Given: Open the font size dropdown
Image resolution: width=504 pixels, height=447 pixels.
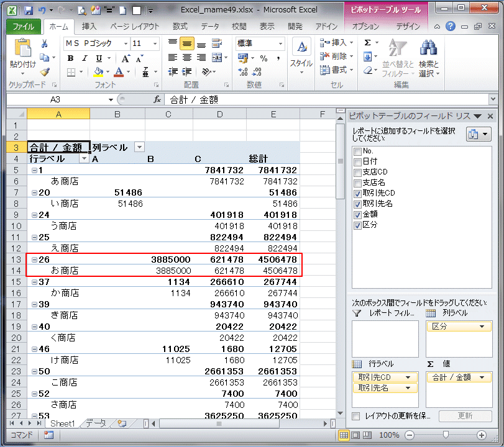Looking at the screenshot, I should pos(154,43).
